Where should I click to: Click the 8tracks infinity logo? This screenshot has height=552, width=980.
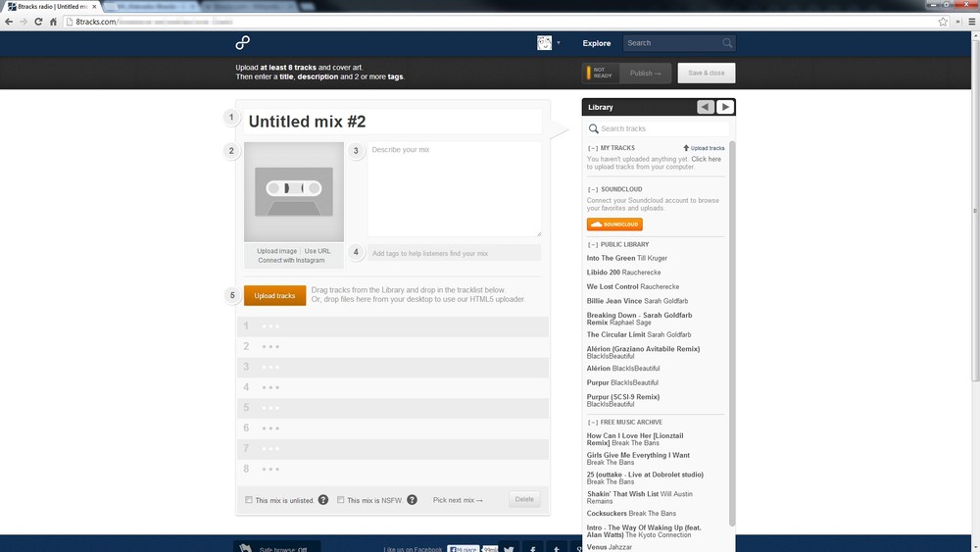(x=242, y=42)
